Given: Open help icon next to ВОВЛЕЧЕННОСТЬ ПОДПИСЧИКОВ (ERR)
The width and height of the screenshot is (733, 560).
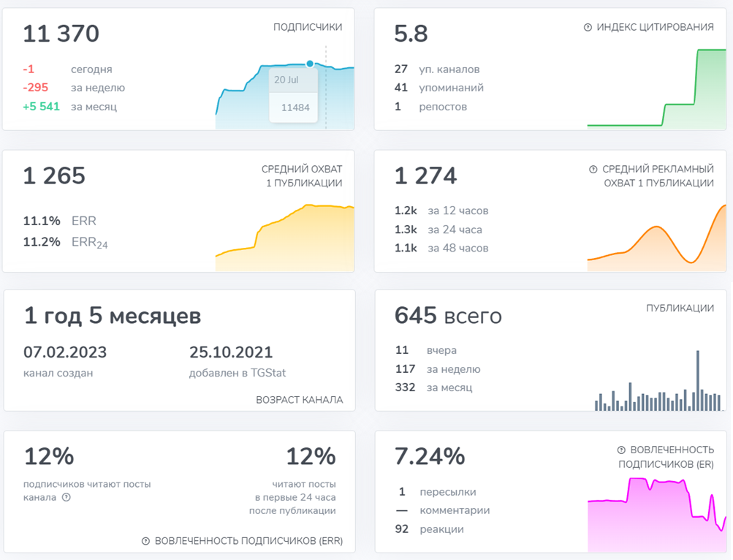Looking at the screenshot, I should coord(145,542).
